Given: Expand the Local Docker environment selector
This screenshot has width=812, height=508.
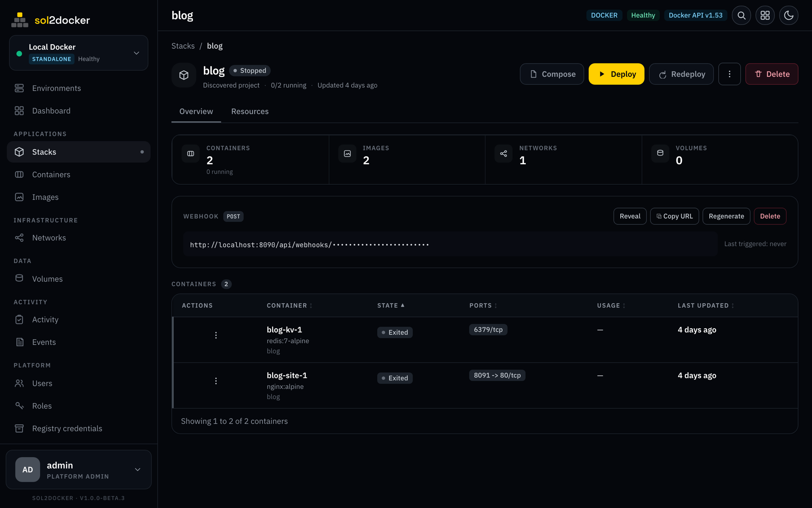Looking at the screenshot, I should click(79, 53).
